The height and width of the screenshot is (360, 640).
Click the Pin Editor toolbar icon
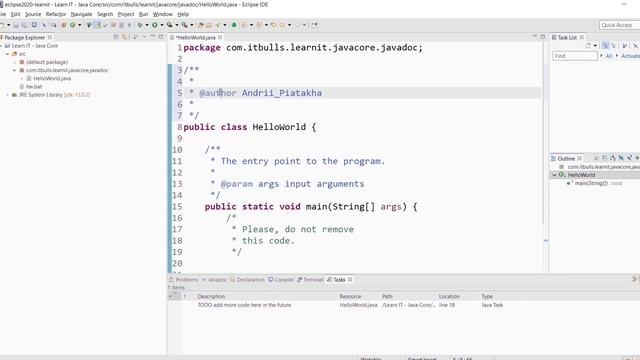(314, 25)
